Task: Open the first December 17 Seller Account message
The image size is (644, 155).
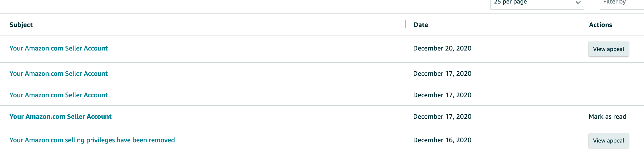Action: tap(59, 73)
